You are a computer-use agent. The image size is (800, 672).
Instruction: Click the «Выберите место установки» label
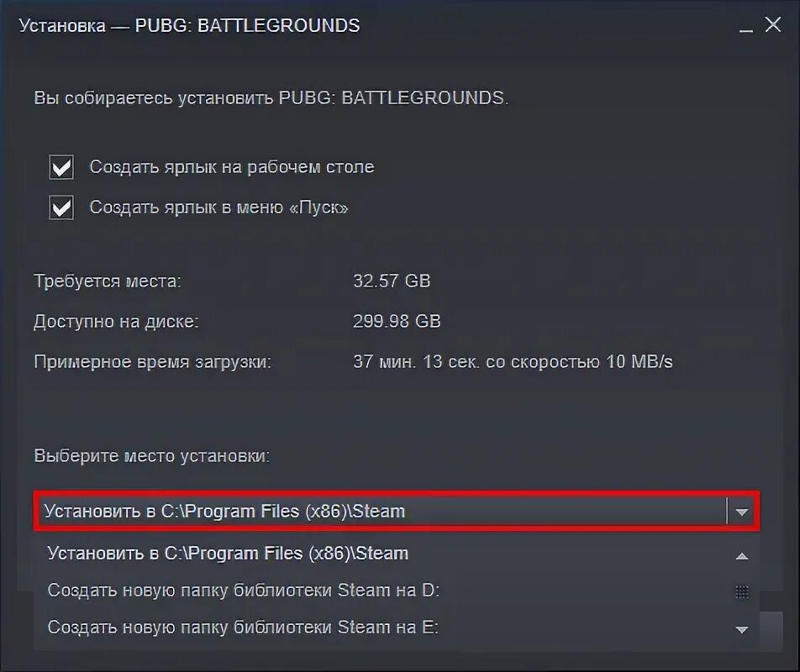[151, 456]
